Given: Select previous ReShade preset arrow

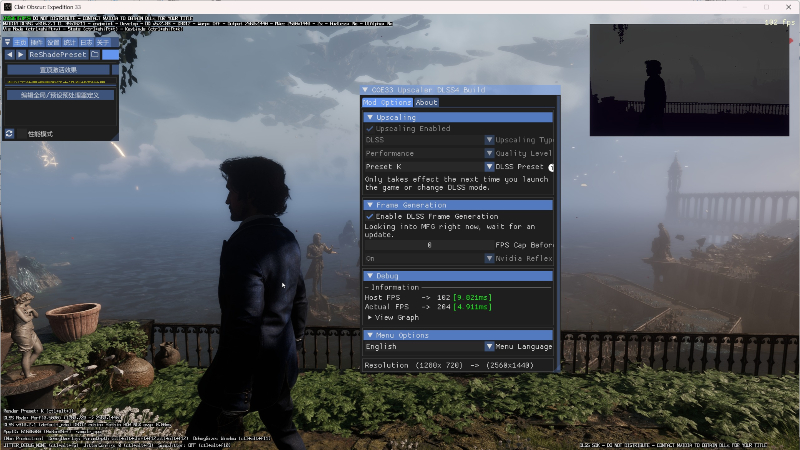Looking at the screenshot, I should 10,55.
